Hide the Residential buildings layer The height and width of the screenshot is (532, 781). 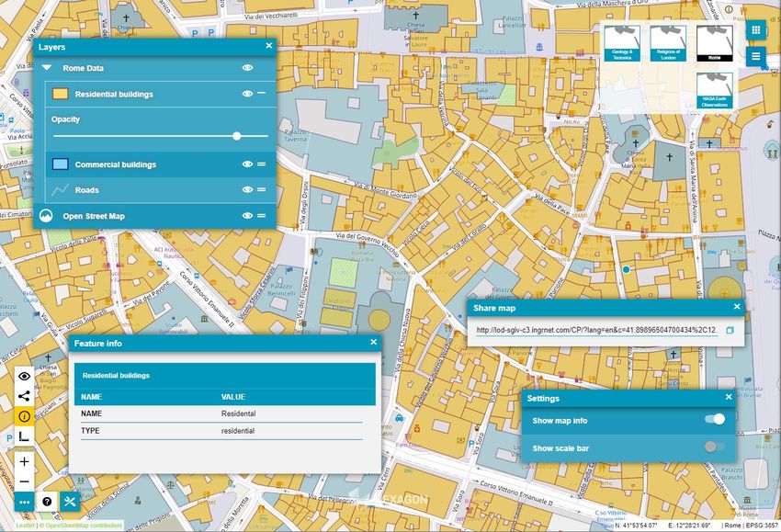pyautogui.click(x=247, y=94)
